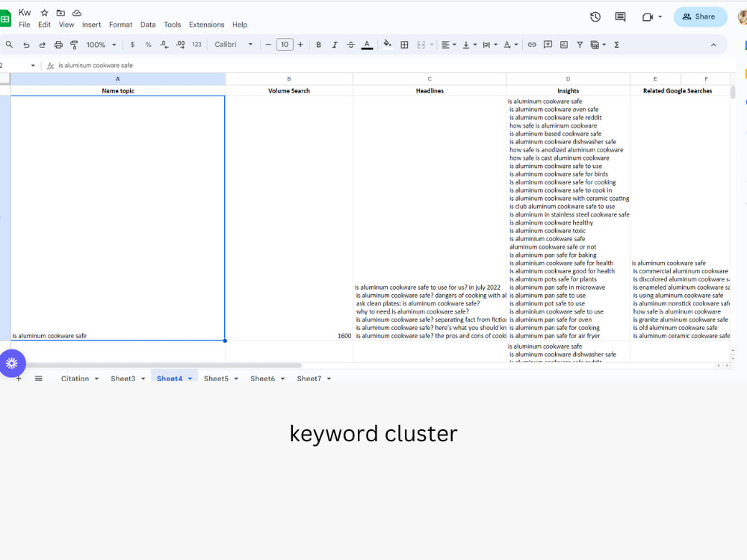Open more number formats (123)
The image size is (747, 560).
point(196,45)
